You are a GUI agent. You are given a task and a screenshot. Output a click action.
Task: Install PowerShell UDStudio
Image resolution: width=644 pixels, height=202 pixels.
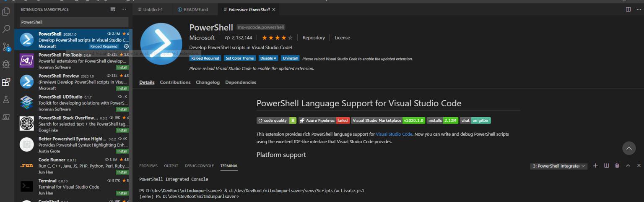pyautogui.click(x=122, y=109)
